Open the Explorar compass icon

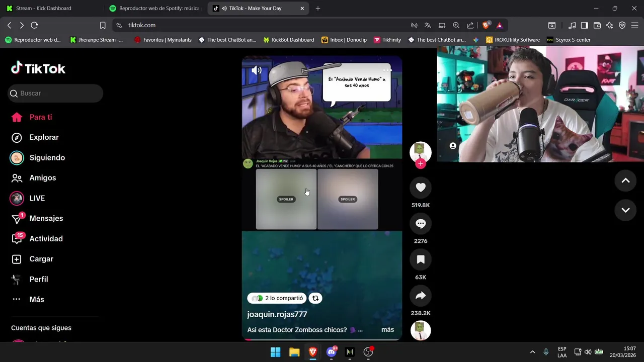(17, 137)
